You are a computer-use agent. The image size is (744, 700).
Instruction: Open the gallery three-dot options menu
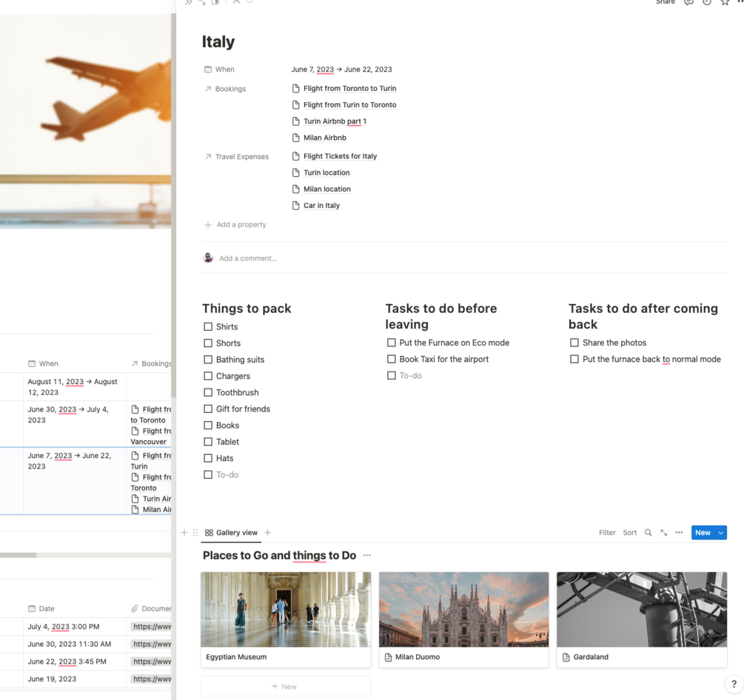coord(679,533)
